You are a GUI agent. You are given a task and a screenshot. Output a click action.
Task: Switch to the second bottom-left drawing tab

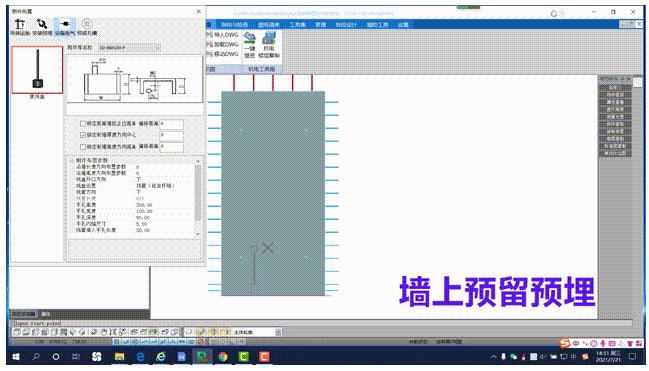46,314
